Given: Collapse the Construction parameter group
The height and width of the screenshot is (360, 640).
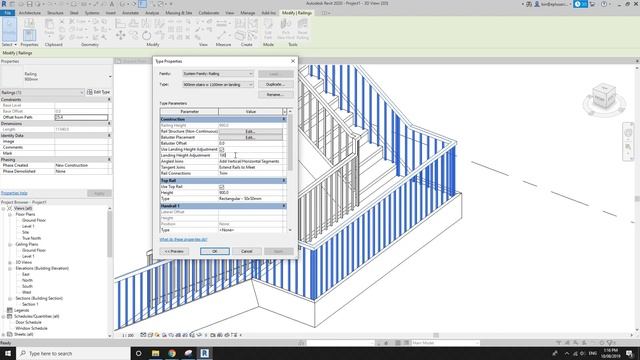Looking at the screenshot, I should [x=284, y=119].
